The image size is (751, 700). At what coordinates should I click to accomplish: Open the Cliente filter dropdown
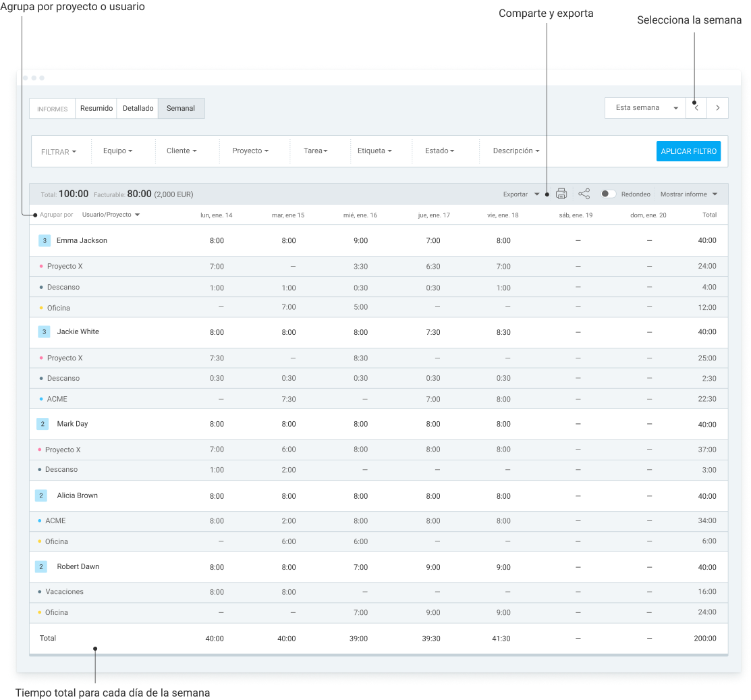pyautogui.click(x=182, y=151)
